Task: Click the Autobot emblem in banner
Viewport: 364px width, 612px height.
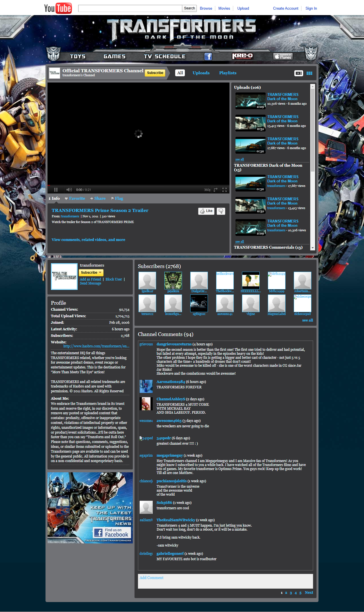Action: [x=53, y=53]
